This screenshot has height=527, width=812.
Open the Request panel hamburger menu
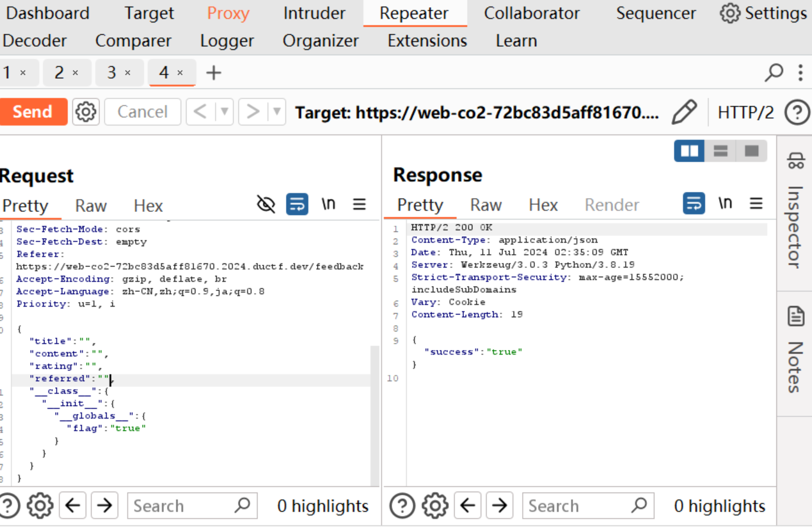tap(359, 204)
